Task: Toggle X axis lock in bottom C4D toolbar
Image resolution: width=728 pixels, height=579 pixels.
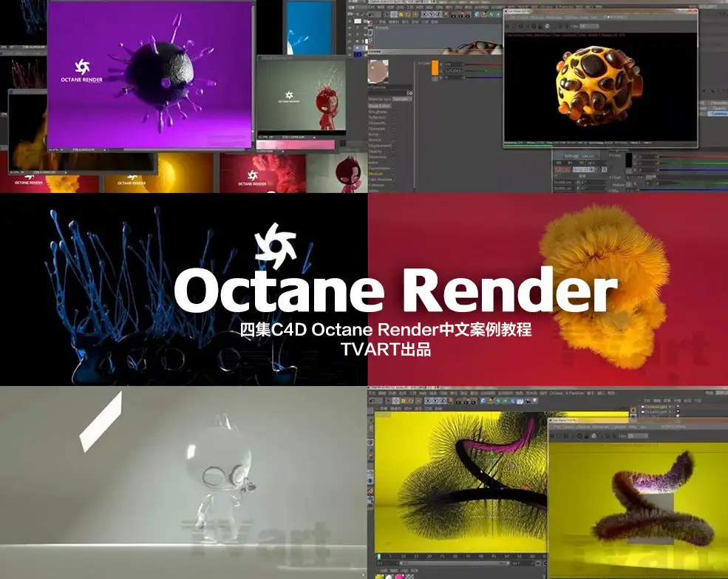Action: [428, 401]
